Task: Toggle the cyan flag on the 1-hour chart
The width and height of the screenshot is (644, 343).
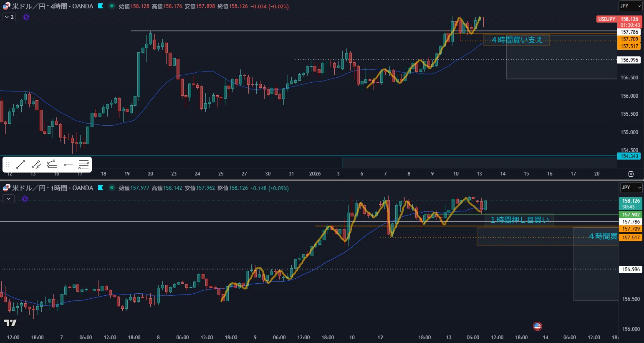Action: (x=101, y=188)
